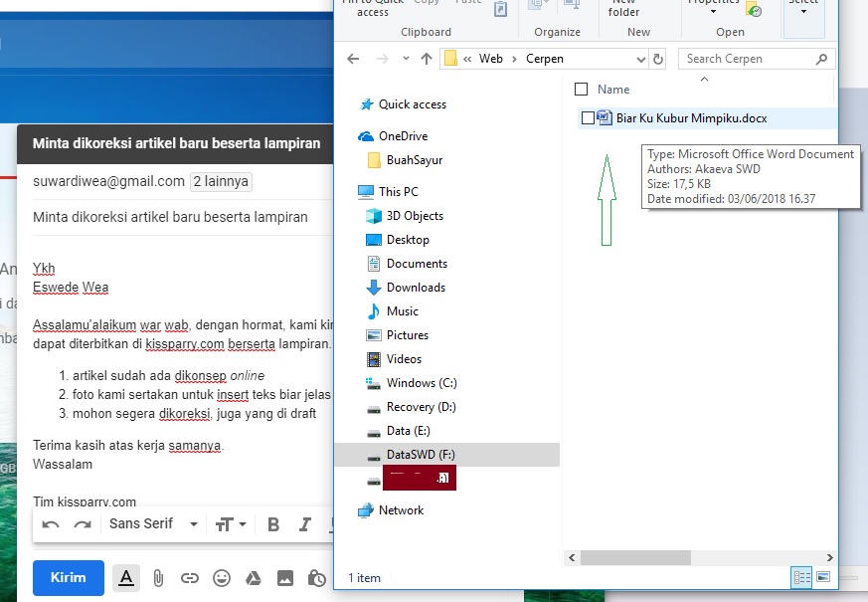Open the emoji picker smiley icon
Viewport: 868px width, 602px height.
pyautogui.click(x=222, y=578)
